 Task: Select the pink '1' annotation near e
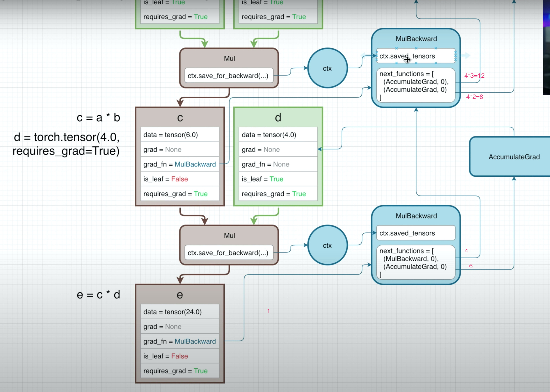(x=268, y=311)
